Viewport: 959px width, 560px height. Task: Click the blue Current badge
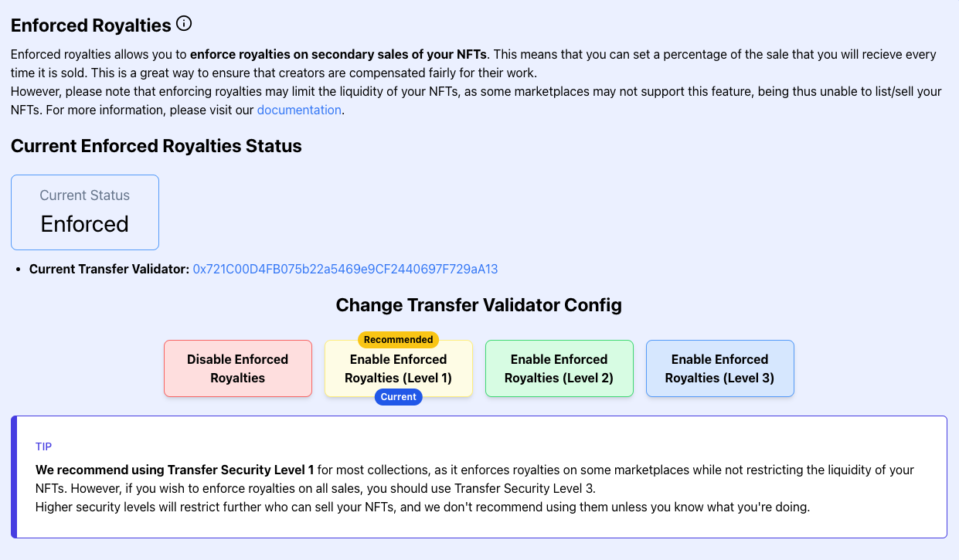398,397
